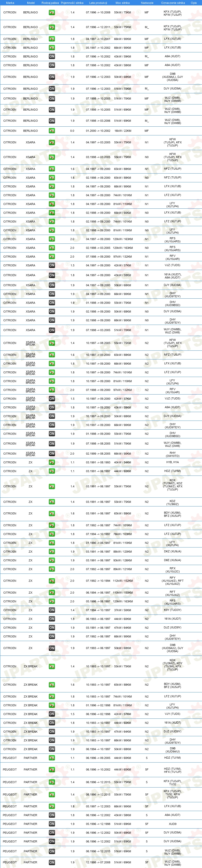Click ON icon for Xsara 161A (XUD7), A9A row
Image resolution: width=202 pixels, height=868 pixels.
point(52,275)
